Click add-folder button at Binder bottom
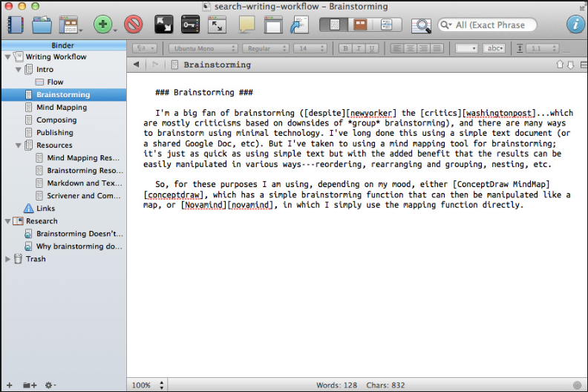Viewport: 588px width, 392px height. pyautogui.click(x=30, y=385)
